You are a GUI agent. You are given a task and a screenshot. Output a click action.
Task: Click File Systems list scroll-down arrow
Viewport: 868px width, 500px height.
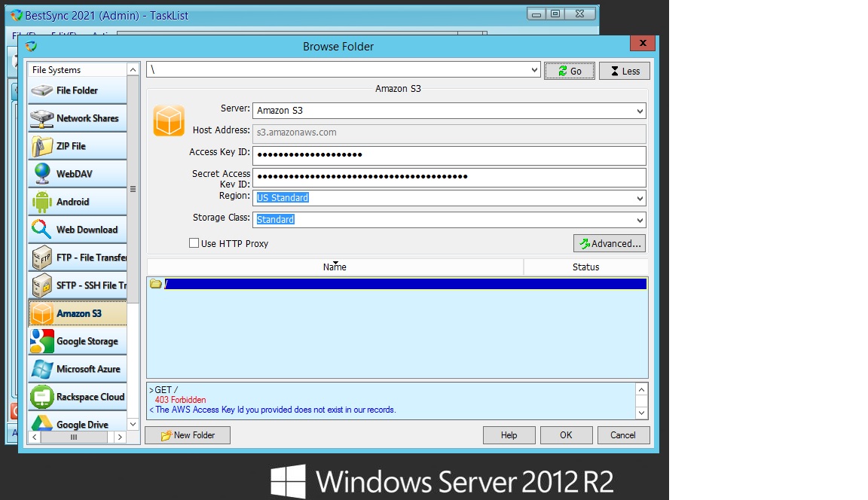coord(133,424)
